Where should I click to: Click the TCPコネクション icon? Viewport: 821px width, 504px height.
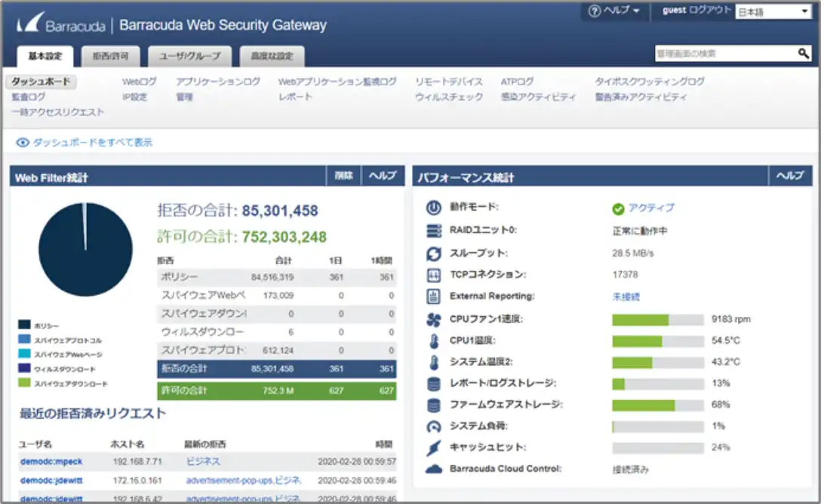click(434, 275)
